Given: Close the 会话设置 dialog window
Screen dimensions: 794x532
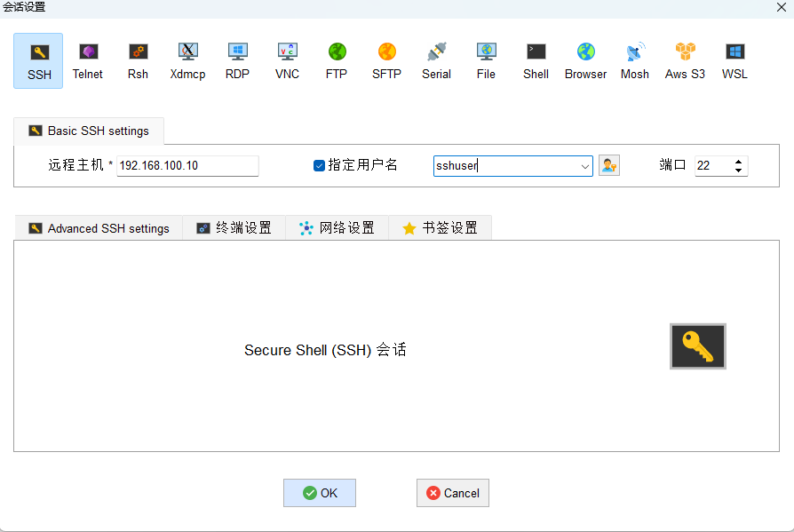Looking at the screenshot, I should point(782,7).
